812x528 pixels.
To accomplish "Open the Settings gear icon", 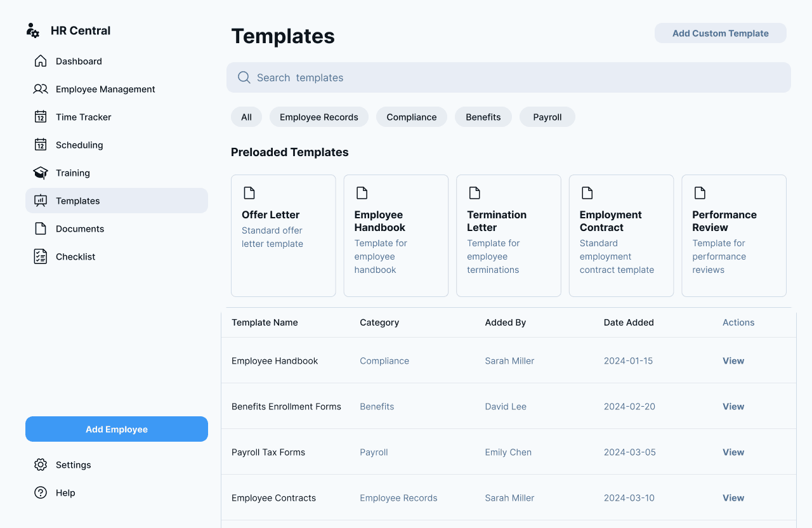I will click(x=41, y=465).
